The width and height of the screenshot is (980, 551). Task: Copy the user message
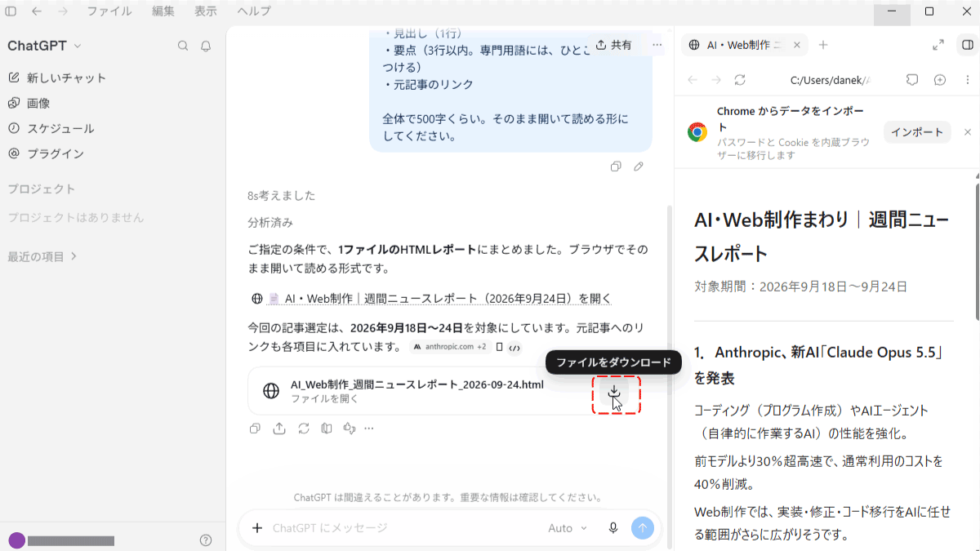point(616,167)
